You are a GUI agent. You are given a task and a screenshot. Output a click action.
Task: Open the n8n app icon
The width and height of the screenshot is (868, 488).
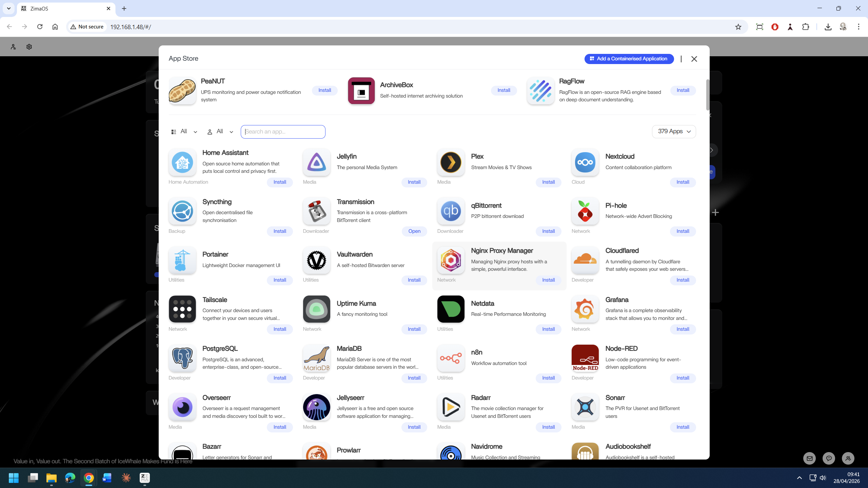tap(451, 358)
